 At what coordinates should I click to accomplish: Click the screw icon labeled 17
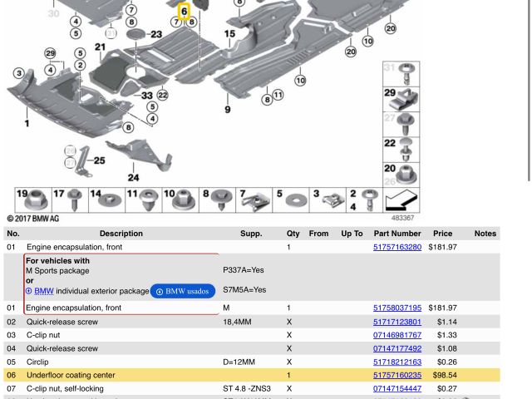pyautogui.click(x=75, y=200)
